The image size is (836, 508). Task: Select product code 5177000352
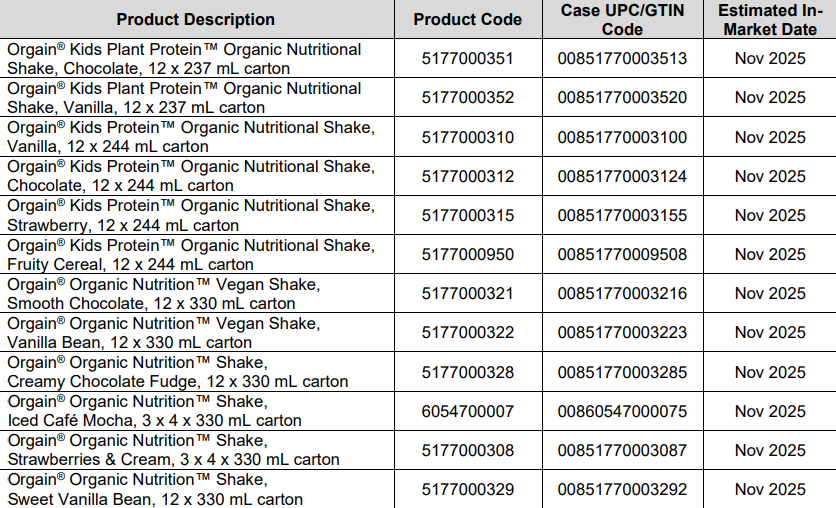click(x=467, y=97)
